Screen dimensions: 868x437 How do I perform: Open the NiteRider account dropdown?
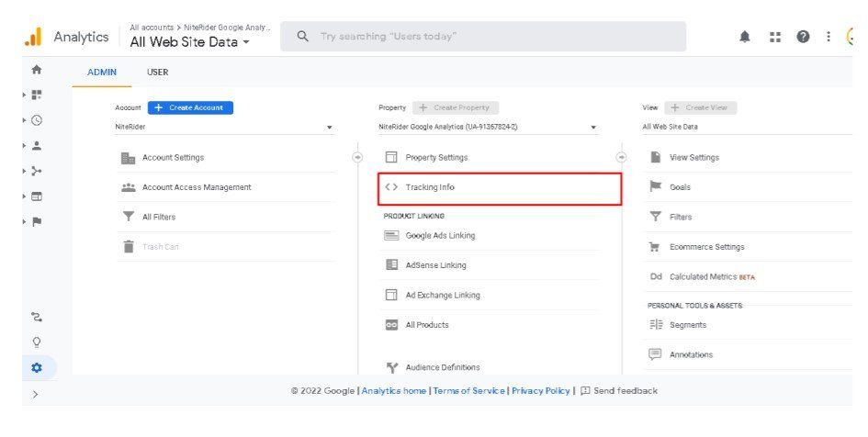(x=225, y=127)
